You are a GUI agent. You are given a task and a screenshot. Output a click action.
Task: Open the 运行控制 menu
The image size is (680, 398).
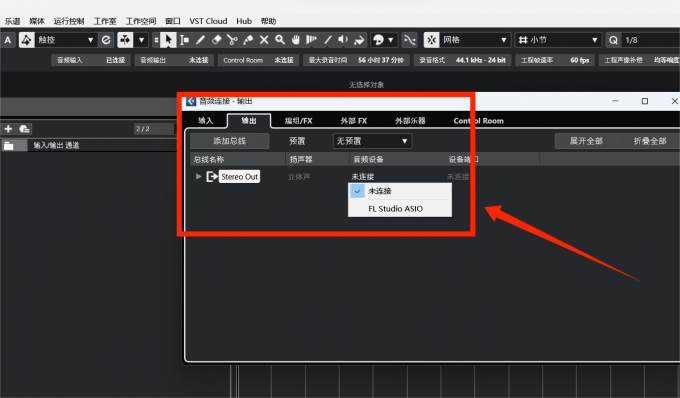pyautogui.click(x=69, y=21)
